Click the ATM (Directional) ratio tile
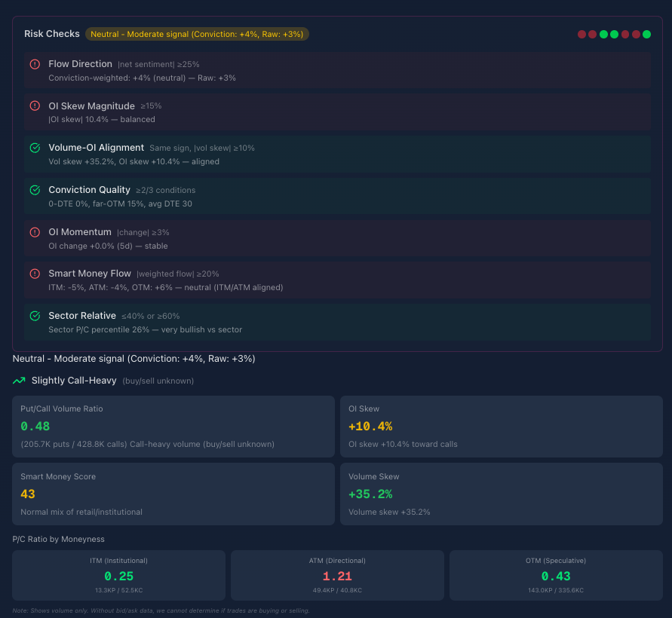Screen dimensions: 672x618 coord(337,575)
